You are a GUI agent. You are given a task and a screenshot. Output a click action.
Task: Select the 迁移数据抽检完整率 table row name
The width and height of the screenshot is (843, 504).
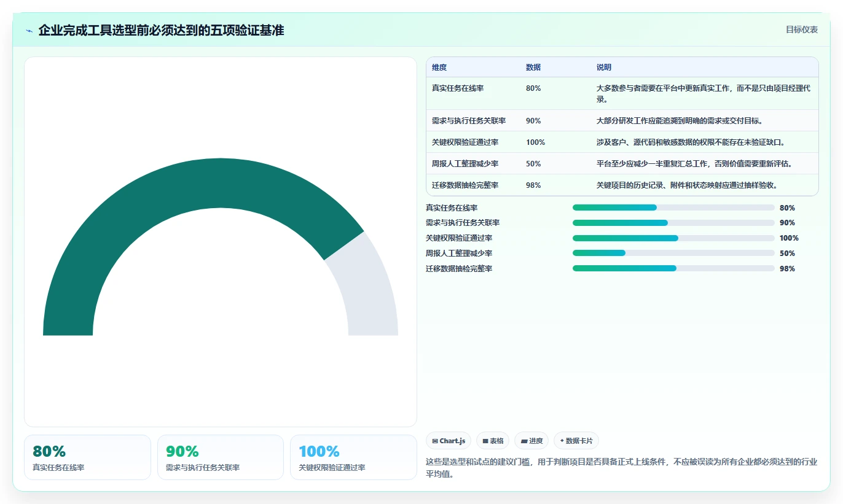click(465, 185)
